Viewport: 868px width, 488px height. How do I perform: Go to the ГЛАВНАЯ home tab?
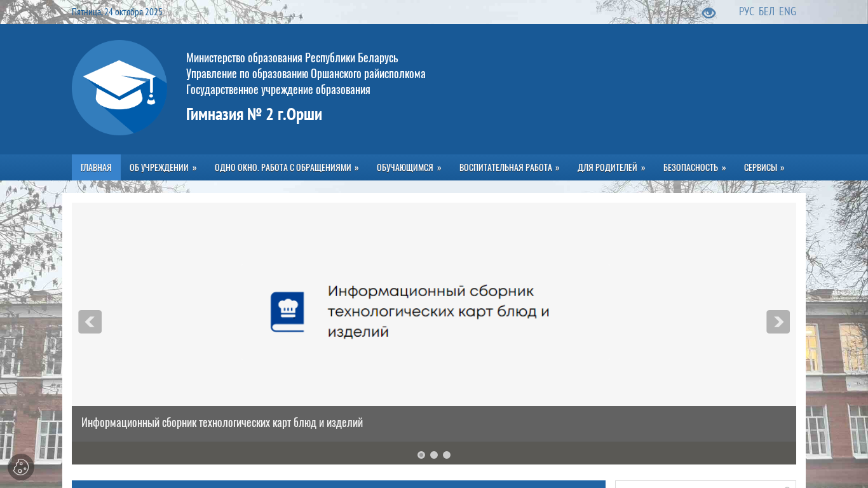click(96, 168)
